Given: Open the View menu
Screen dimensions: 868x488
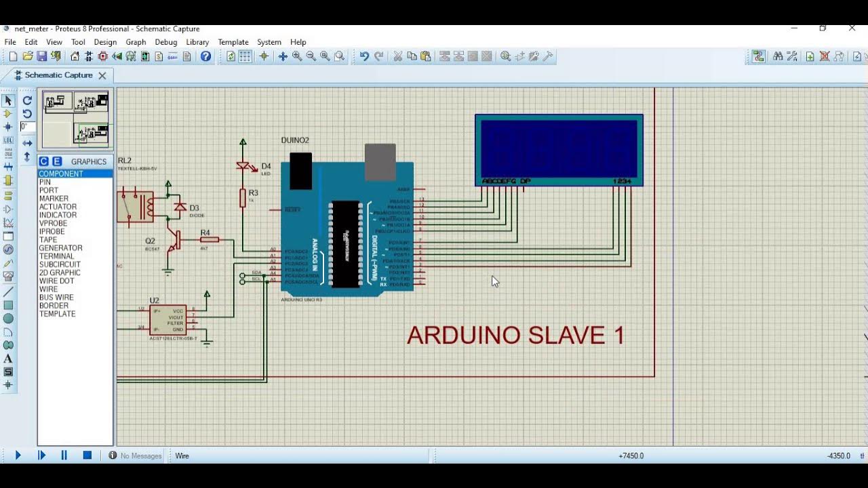Looking at the screenshot, I should click(x=54, y=42).
